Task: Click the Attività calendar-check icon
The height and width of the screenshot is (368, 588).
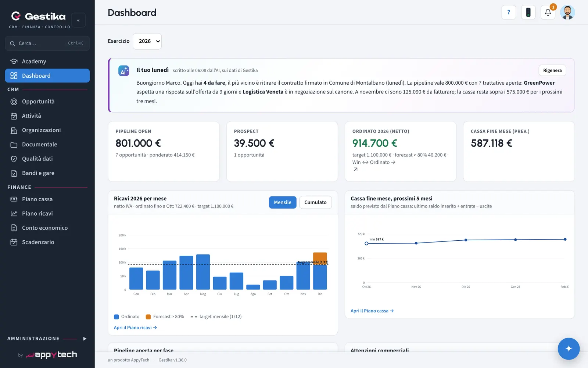Action: (x=14, y=116)
